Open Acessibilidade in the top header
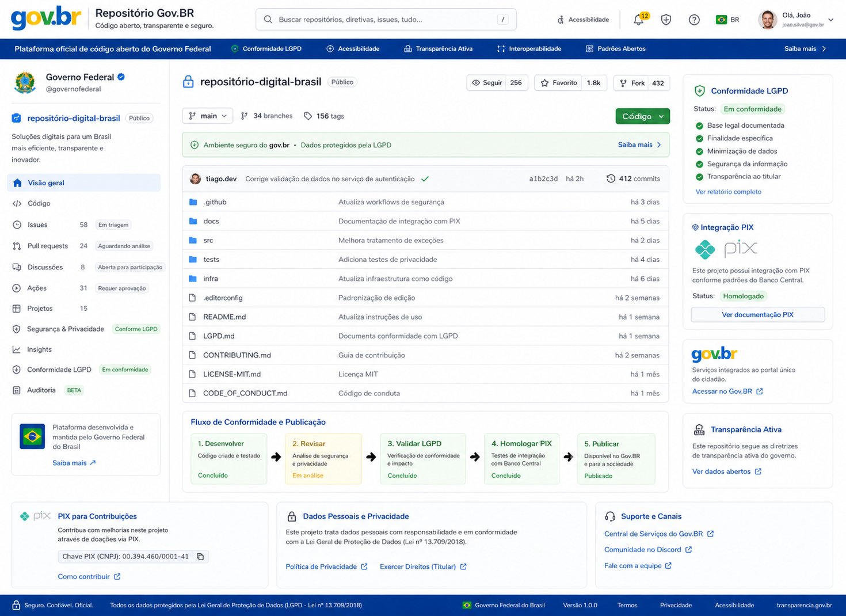Viewport: 846px width, 616px height. [x=583, y=20]
